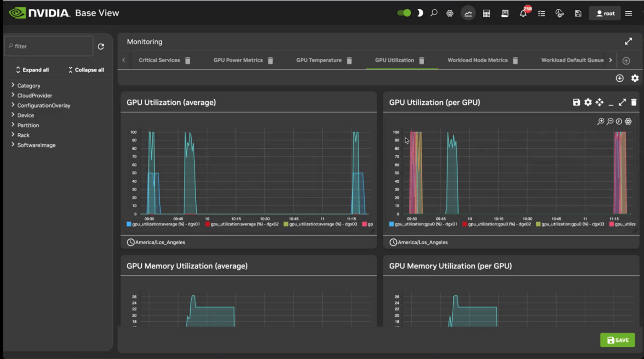Click the Expand all button
644x359 pixels.
pyautogui.click(x=32, y=70)
